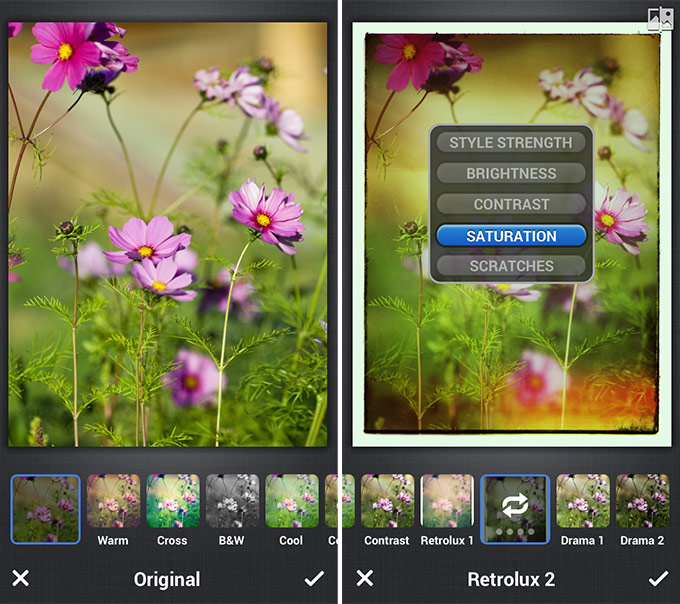Select the Warm filter thumbnail

(113, 501)
